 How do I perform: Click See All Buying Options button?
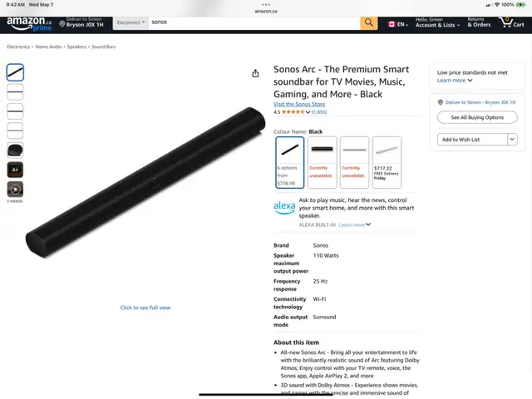[x=477, y=117]
